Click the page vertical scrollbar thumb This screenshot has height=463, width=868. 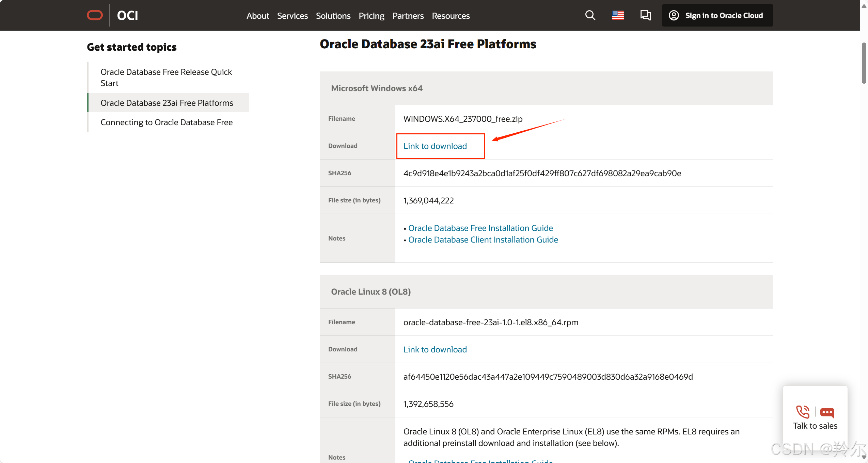coord(864,63)
